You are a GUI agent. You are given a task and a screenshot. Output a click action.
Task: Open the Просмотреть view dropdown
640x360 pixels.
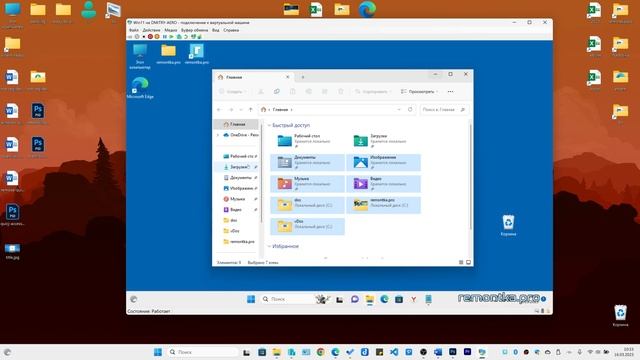coord(419,92)
